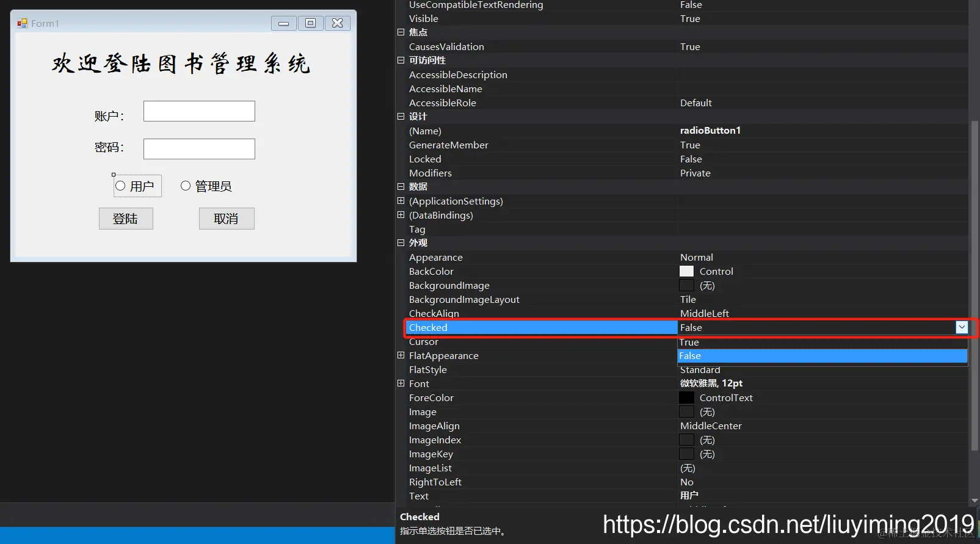
Task: Collapse the 可访问性 property category
Action: click(401, 60)
